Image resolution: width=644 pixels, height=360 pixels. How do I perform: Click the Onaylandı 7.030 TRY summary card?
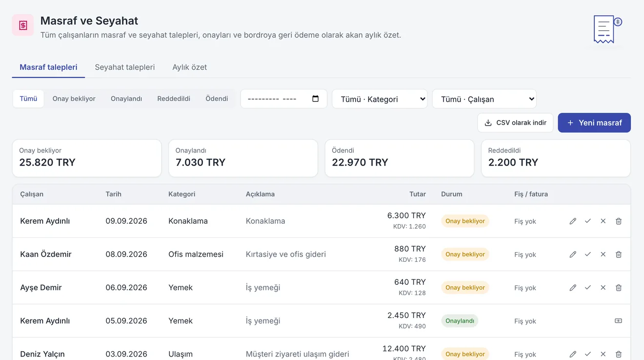243,158
